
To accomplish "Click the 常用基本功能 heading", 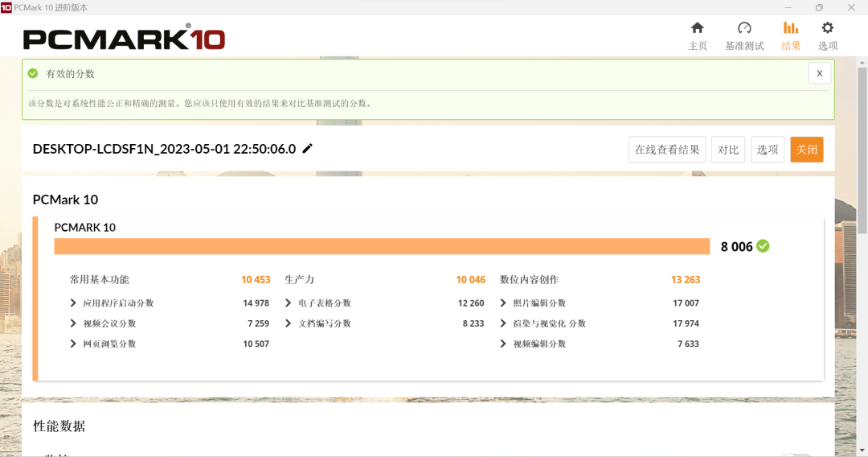I will coord(99,280).
